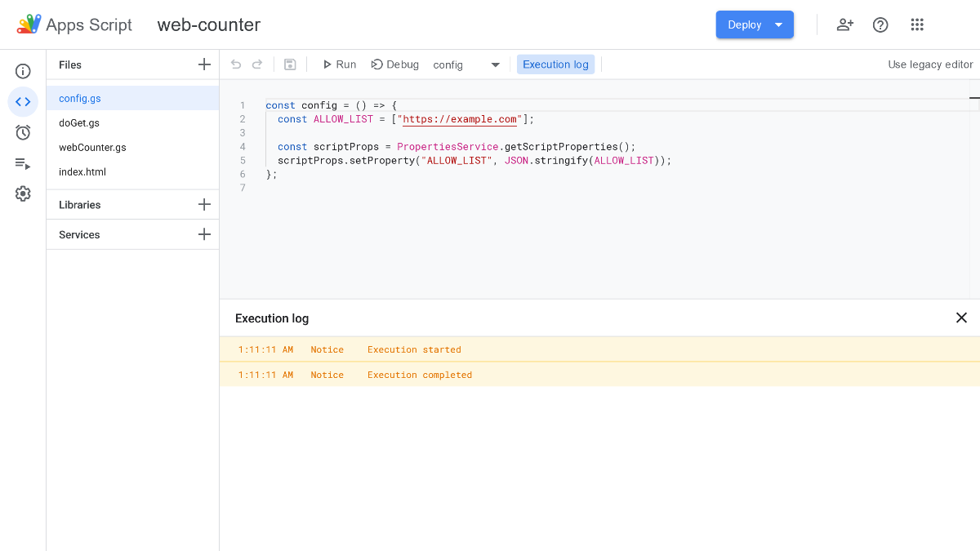
Task: Close the Execution log panel
Action: pos(961,318)
